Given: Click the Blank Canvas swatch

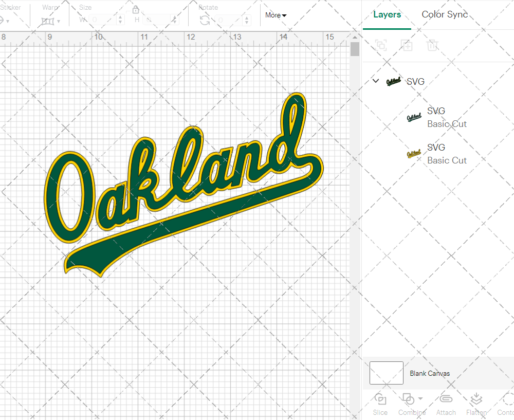Looking at the screenshot, I should (386, 373).
